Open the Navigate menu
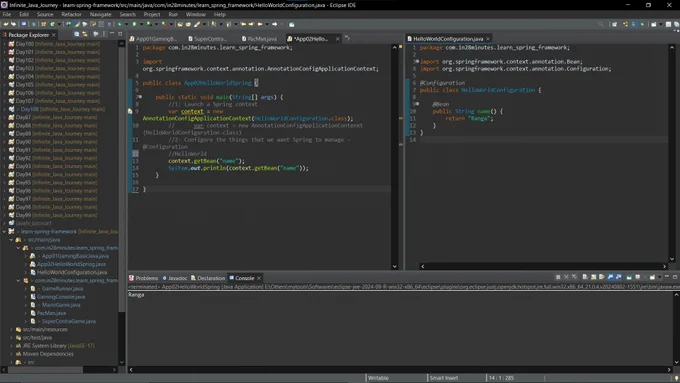Screen dimensions: 680x383 [x=101, y=14]
